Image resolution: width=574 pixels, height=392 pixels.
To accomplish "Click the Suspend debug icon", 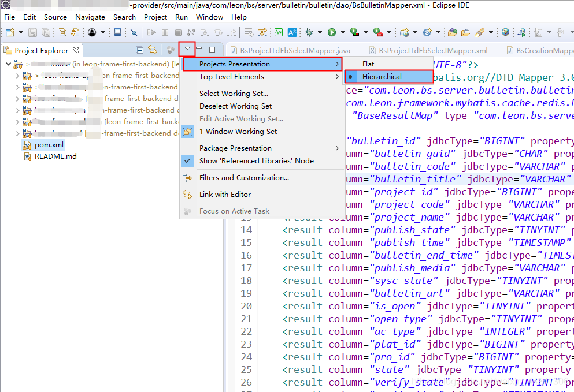I will (165, 32).
